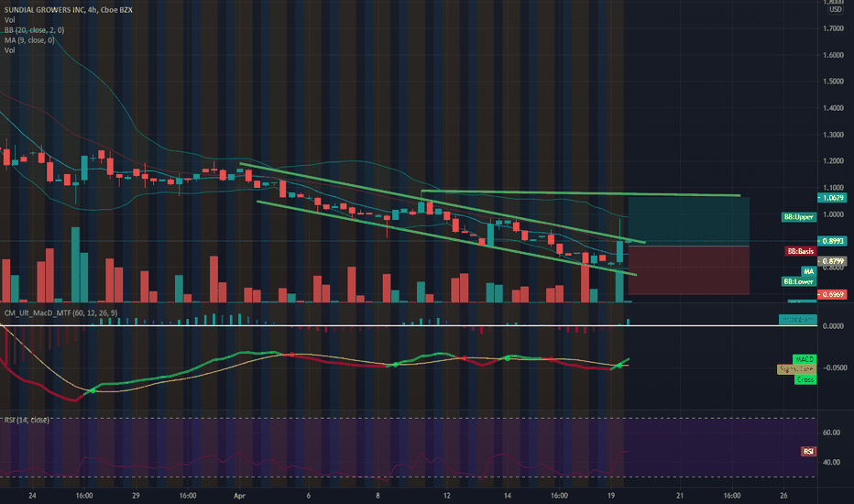Click the 1.2000 price axis value

pyautogui.click(x=833, y=161)
